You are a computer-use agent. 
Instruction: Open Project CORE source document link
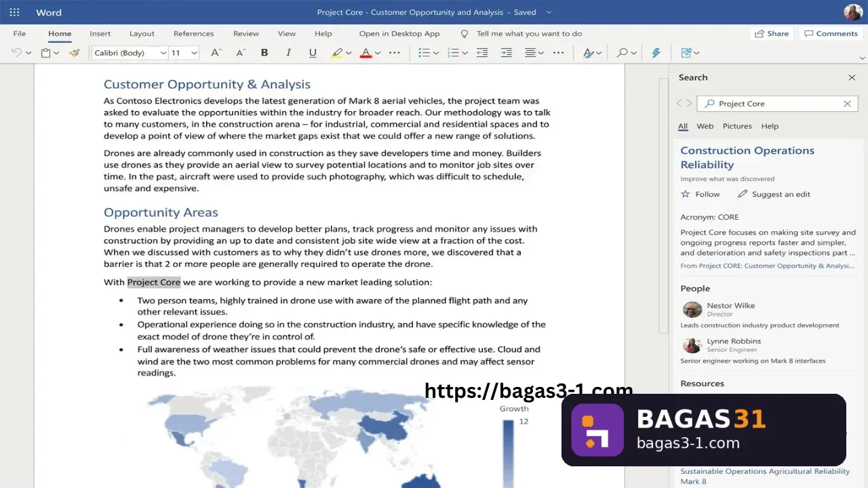777,266
